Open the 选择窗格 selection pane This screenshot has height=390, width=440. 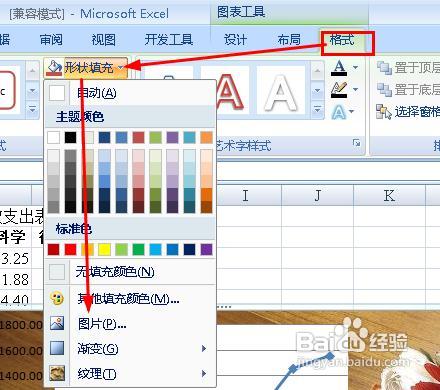pyautogui.click(x=408, y=112)
